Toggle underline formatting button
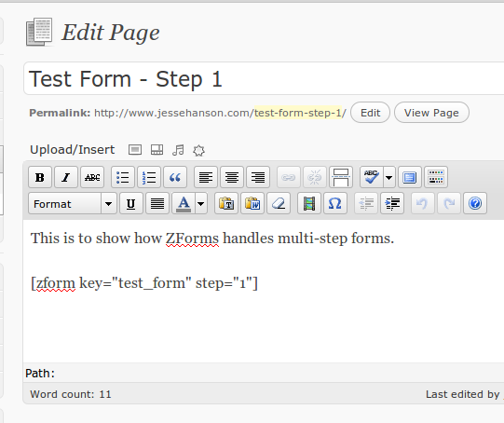The height and width of the screenshot is (423, 504). pos(130,203)
